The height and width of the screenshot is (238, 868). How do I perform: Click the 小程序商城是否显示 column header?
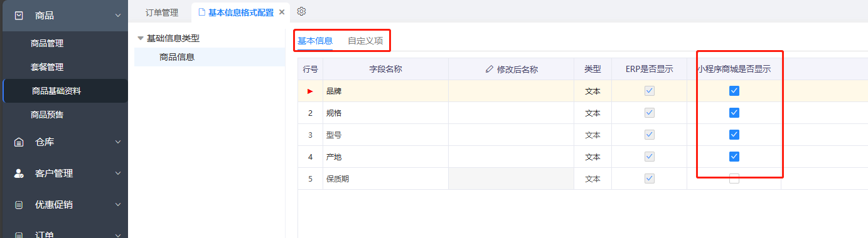pyautogui.click(x=734, y=69)
